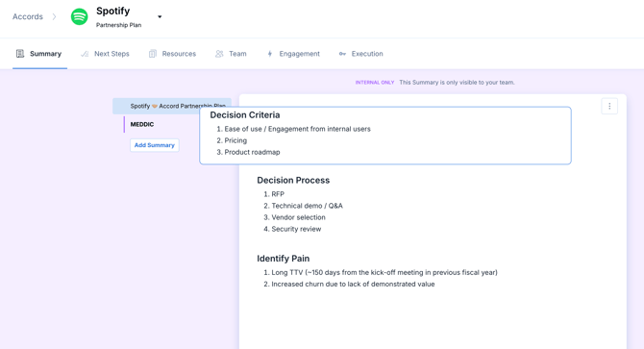644x349 pixels.
Task: Click 'Technical demo / Q&A' item
Action: (307, 206)
